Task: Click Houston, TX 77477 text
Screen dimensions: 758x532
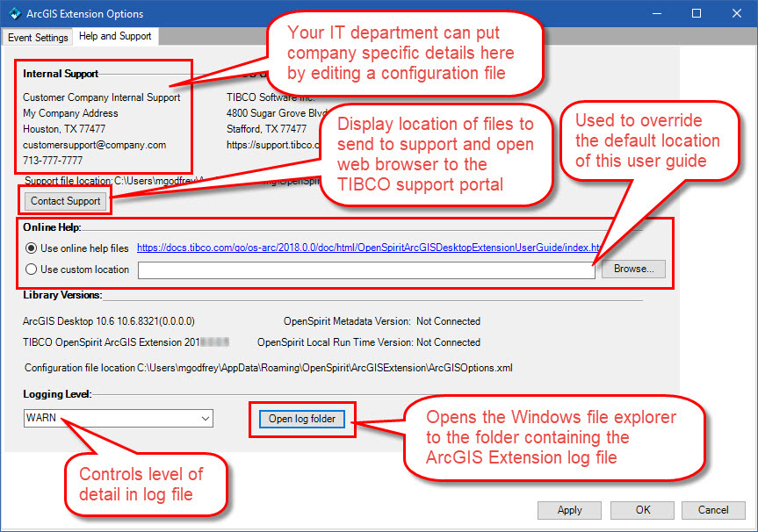Action: (x=64, y=129)
